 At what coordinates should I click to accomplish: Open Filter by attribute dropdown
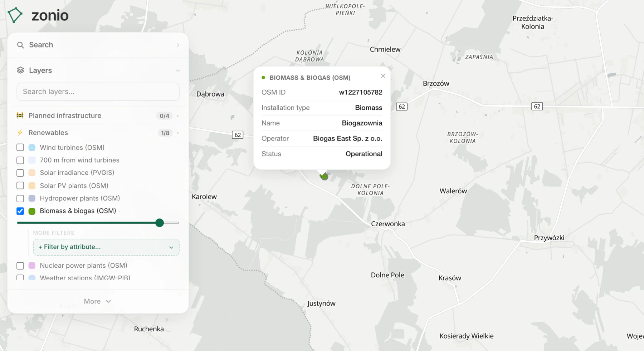tap(106, 247)
